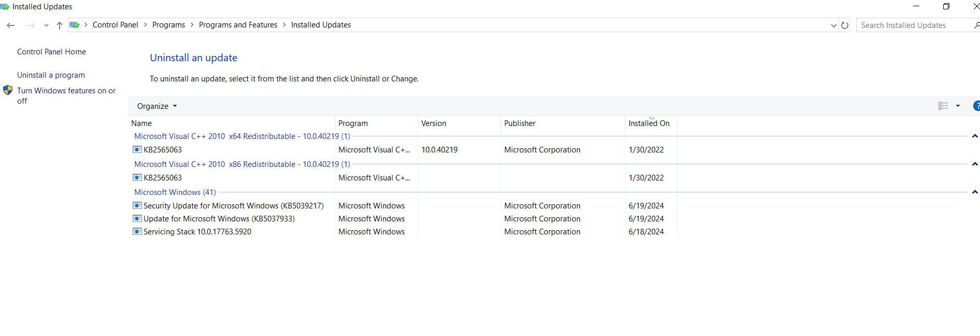The height and width of the screenshot is (336, 980).
Task: Select Security Update KB5039217 entry
Action: pos(233,206)
